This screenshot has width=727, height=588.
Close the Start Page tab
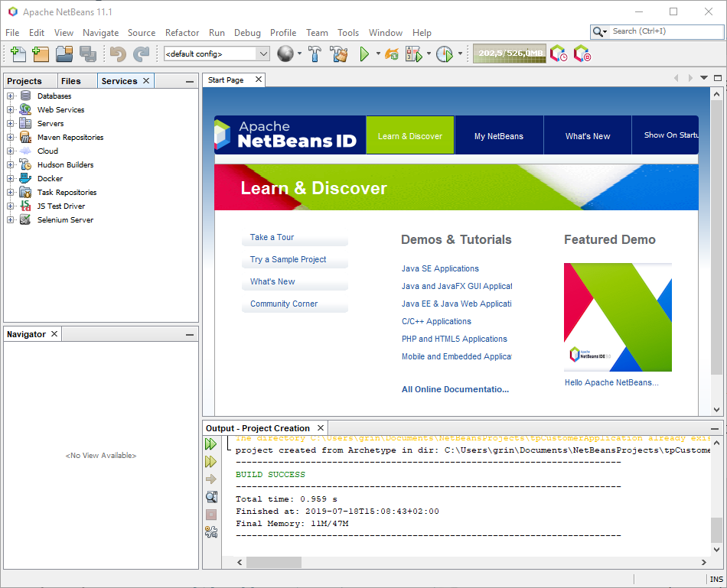tap(259, 80)
